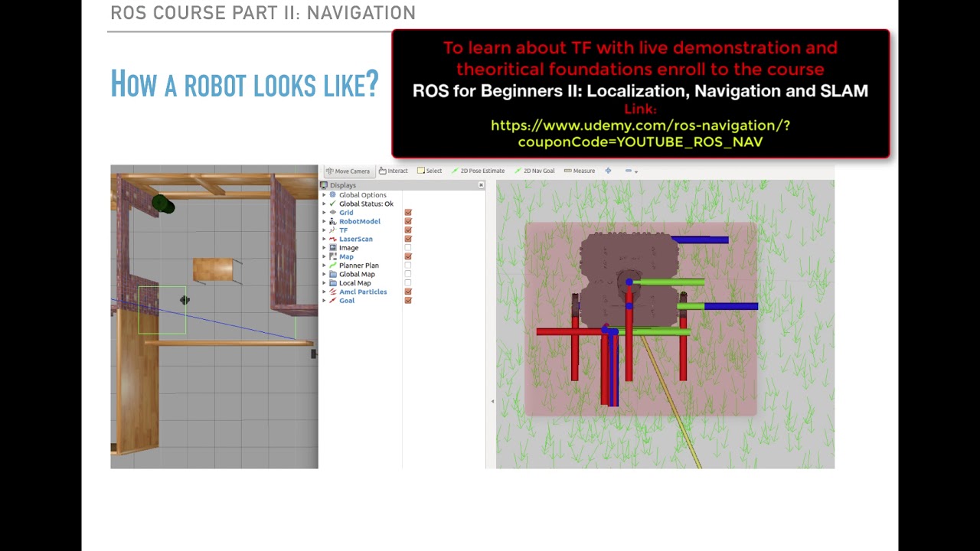The width and height of the screenshot is (980, 551).
Task: Click the Map display icon
Action: coord(332,256)
